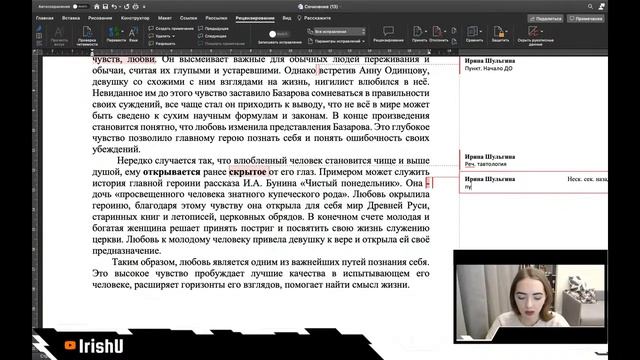Click the Примечания button at top right
Screen dimensions: 640x360
(586, 19)
